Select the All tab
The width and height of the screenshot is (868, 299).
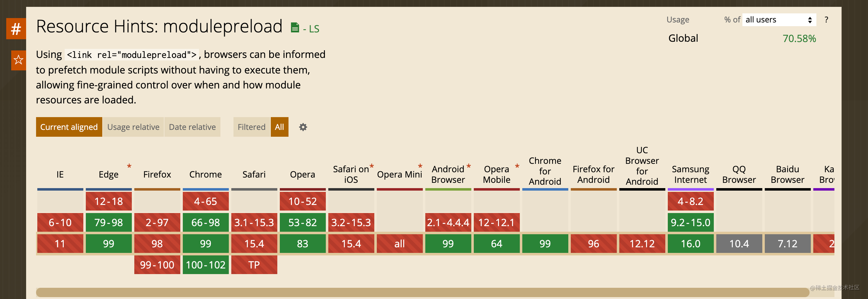coord(279,127)
